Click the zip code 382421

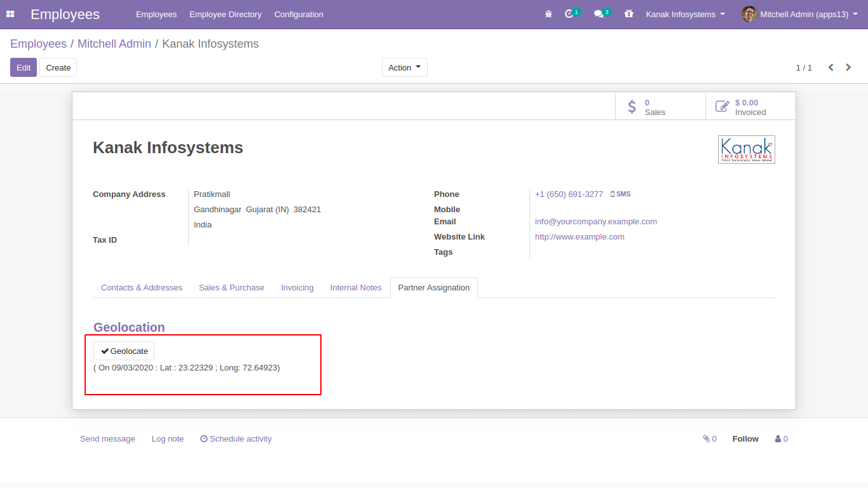coord(307,210)
